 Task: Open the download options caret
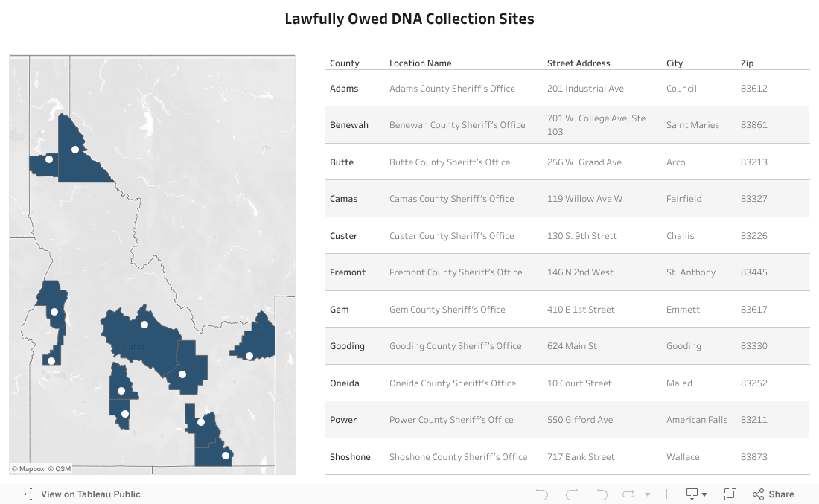click(x=704, y=495)
